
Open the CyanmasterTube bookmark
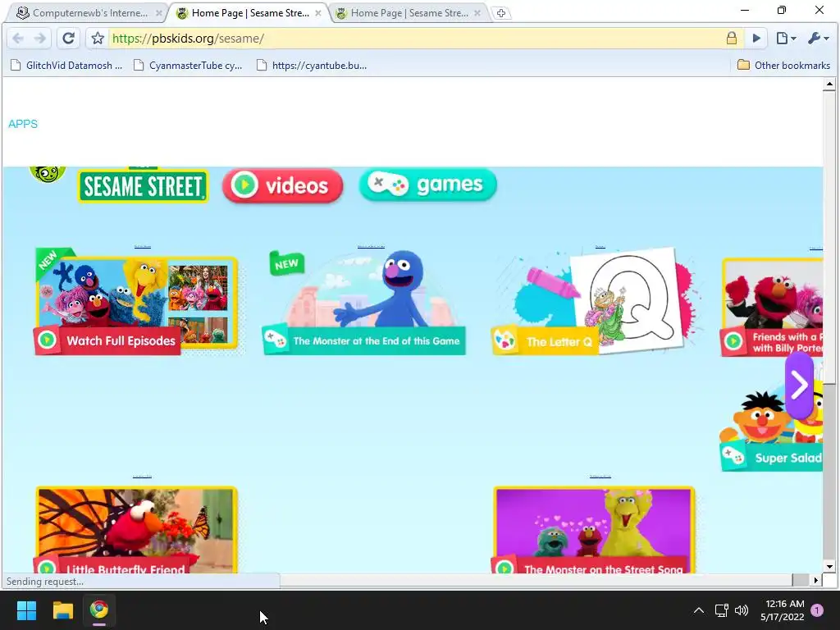pos(188,66)
